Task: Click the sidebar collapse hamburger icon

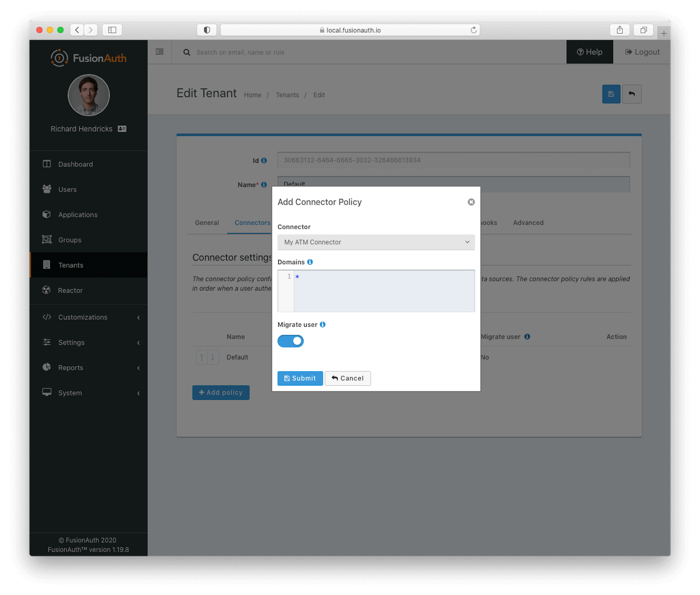Action: pos(159,52)
